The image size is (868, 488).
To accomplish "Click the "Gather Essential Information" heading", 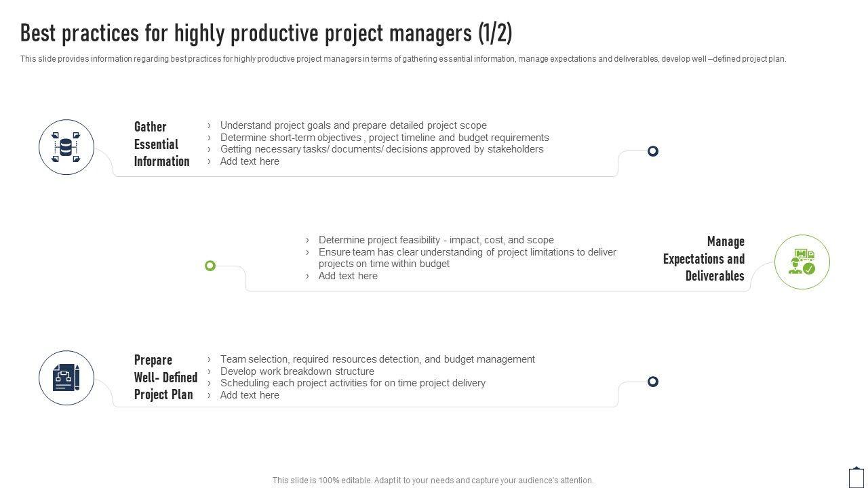I will click(161, 144).
